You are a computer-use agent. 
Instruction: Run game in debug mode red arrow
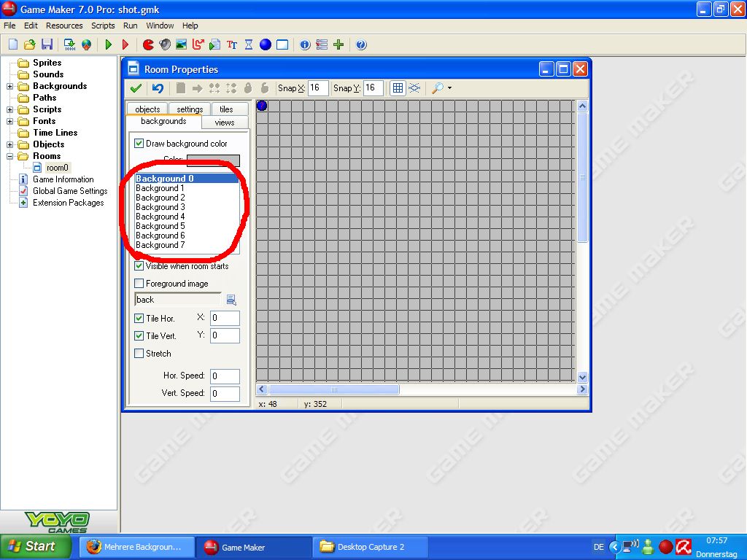[125, 44]
